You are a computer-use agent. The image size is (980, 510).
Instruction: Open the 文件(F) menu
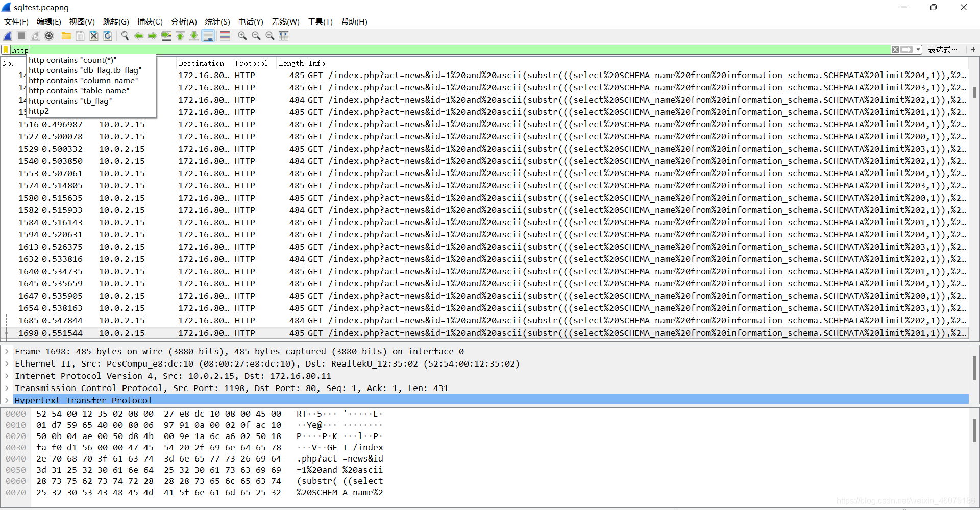tap(16, 22)
